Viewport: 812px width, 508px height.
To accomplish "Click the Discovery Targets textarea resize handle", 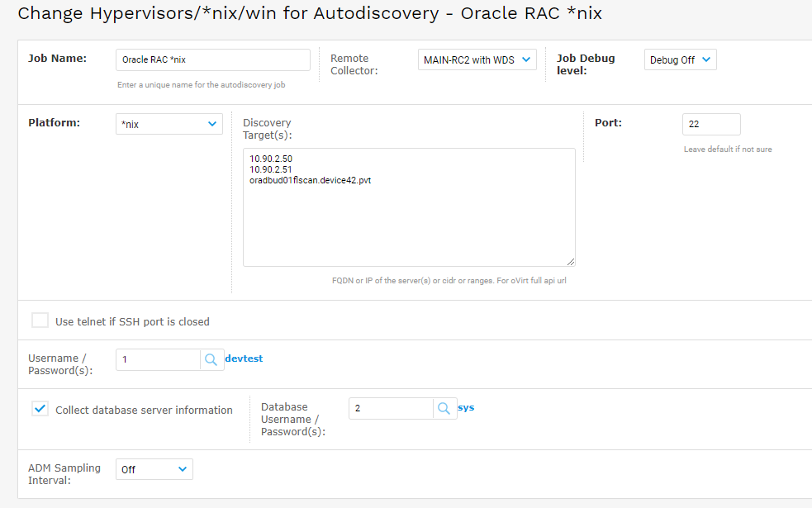I will (x=571, y=262).
